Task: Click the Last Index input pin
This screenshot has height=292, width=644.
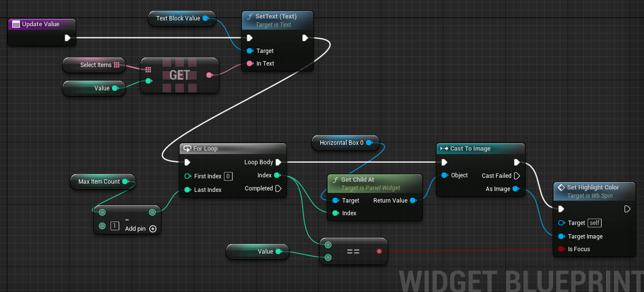Action: click(x=187, y=190)
